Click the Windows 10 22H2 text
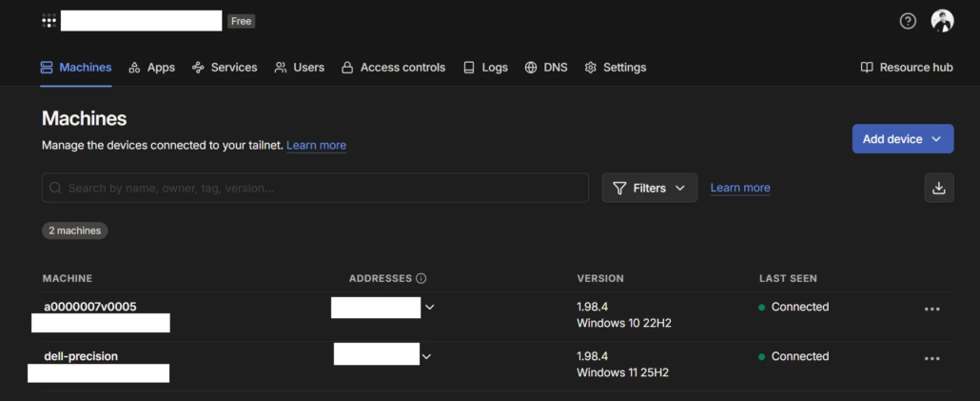This screenshot has width=980, height=401. pyautogui.click(x=624, y=324)
